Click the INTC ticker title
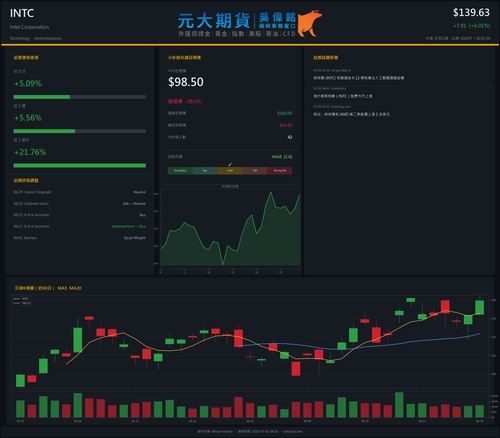500x438 pixels. (22, 13)
